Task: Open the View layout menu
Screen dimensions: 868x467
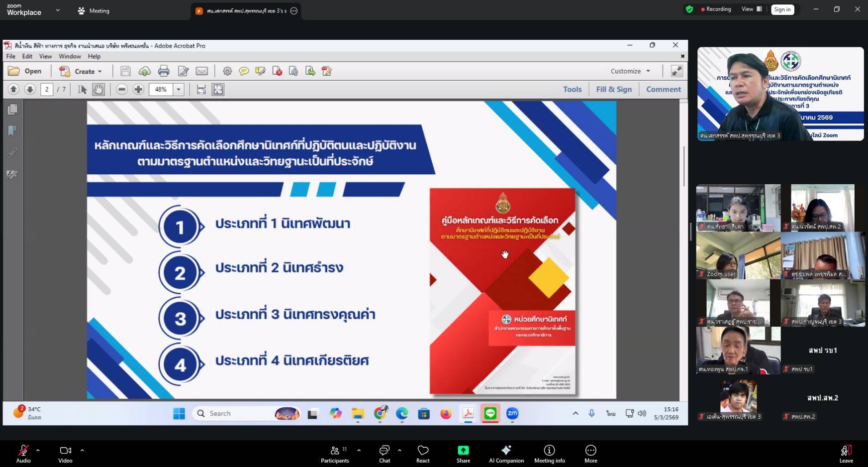Action: click(751, 9)
